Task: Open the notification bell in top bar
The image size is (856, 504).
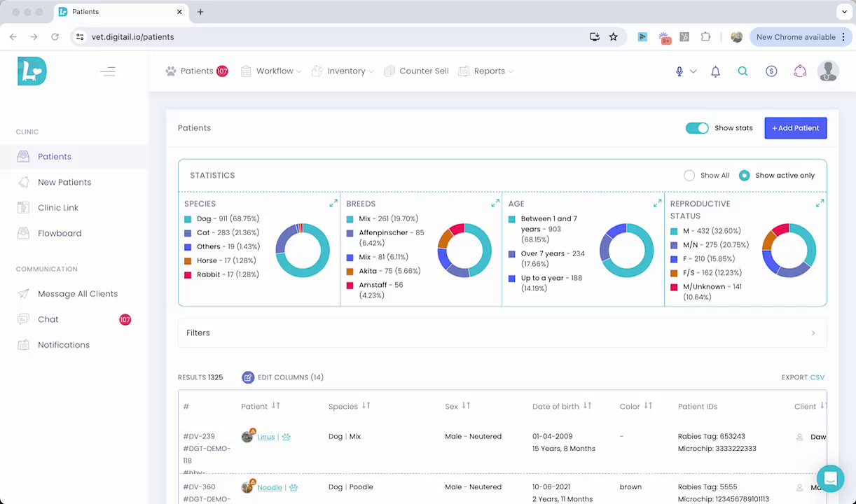Action: pos(715,71)
